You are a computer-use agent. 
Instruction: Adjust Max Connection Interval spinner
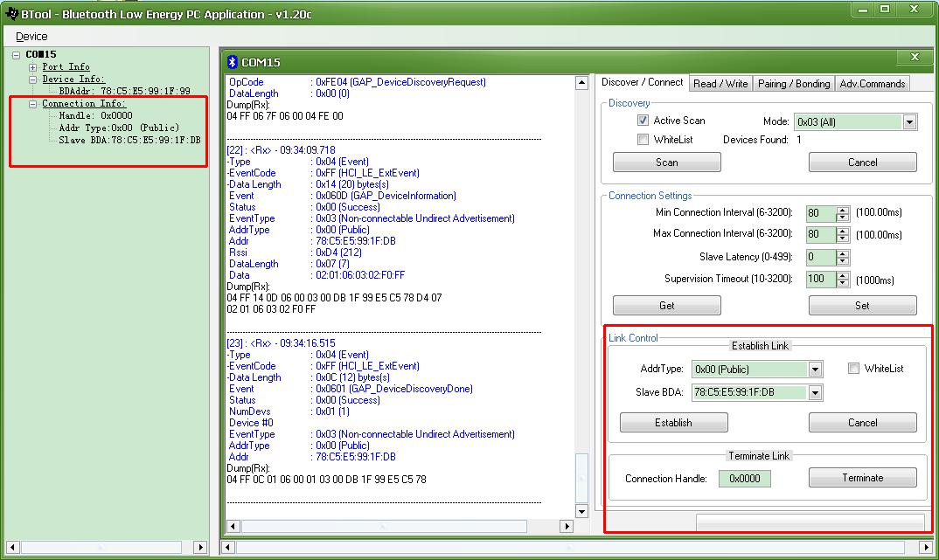pyautogui.click(x=843, y=234)
